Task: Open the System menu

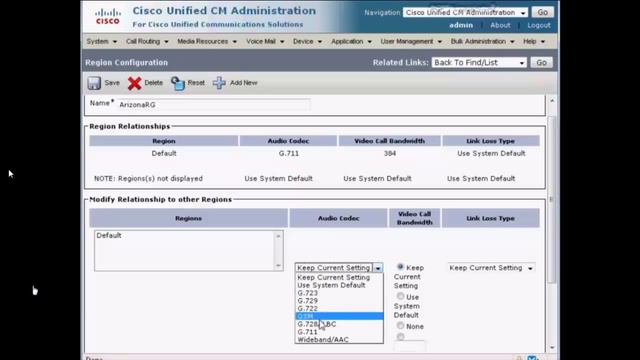Action: tap(101, 41)
